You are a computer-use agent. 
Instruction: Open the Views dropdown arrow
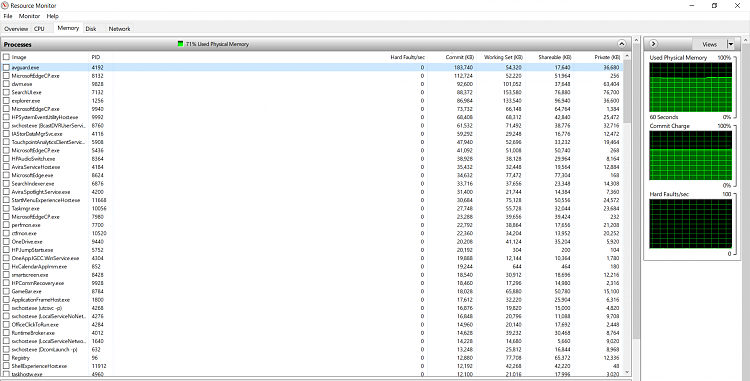[730, 44]
